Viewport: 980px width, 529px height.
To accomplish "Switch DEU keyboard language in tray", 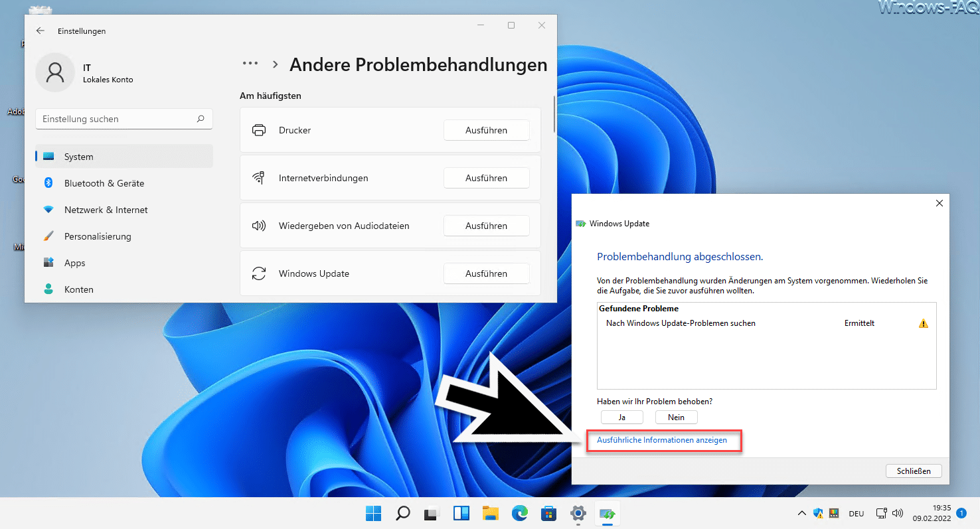I will pos(856,513).
